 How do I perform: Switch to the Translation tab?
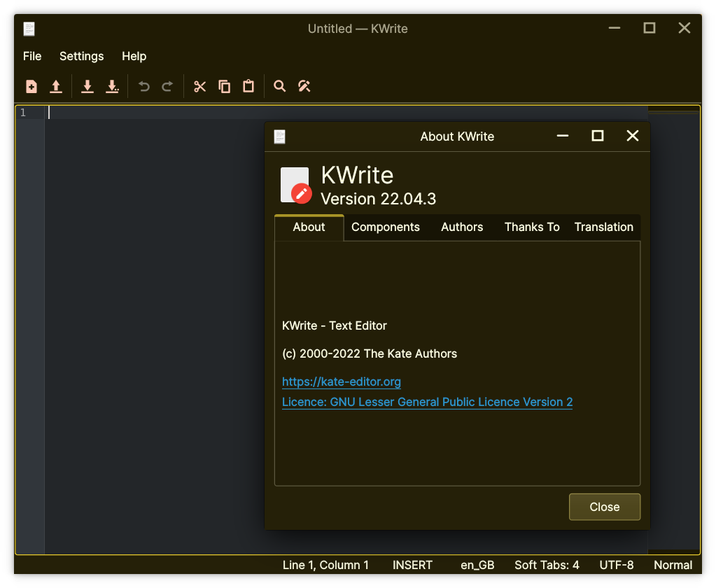(x=604, y=227)
